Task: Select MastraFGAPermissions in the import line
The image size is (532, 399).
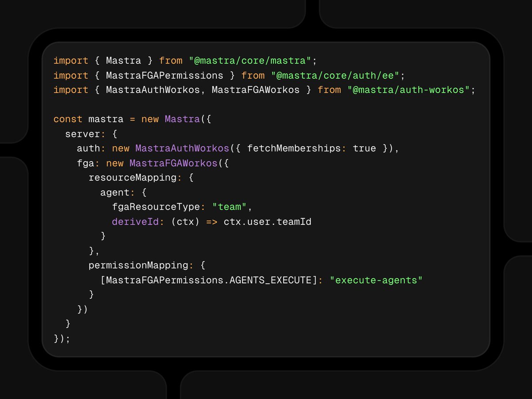Action: click(x=164, y=75)
